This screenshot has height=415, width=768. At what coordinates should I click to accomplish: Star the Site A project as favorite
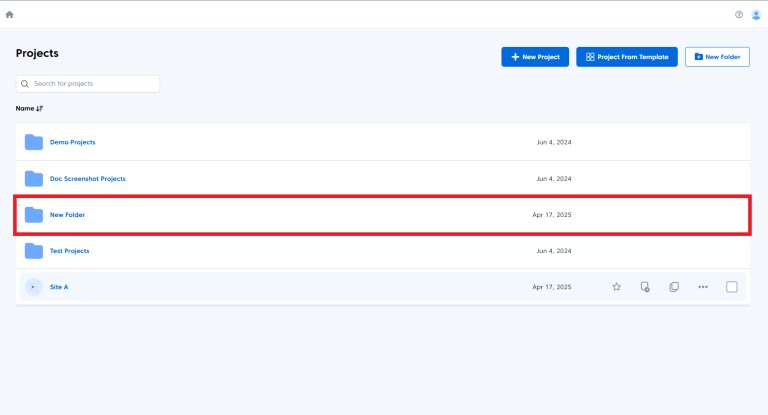[x=617, y=287]
